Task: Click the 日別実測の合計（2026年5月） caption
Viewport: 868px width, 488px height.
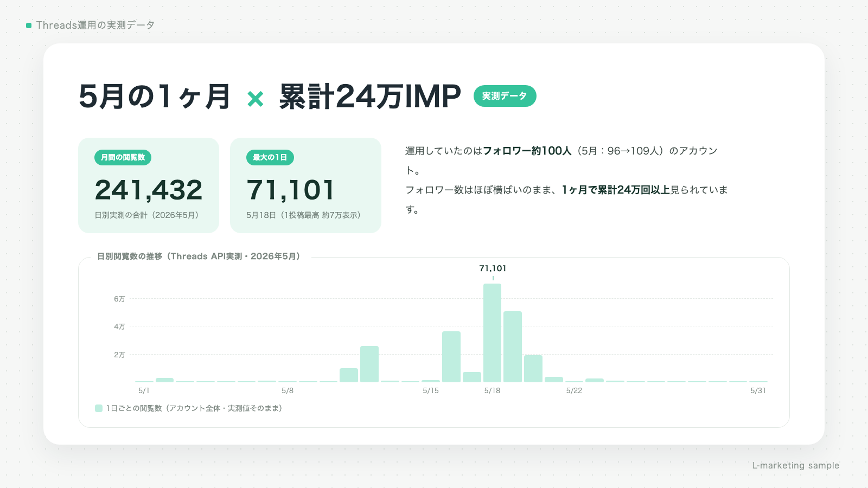Action: click(148, 215)
